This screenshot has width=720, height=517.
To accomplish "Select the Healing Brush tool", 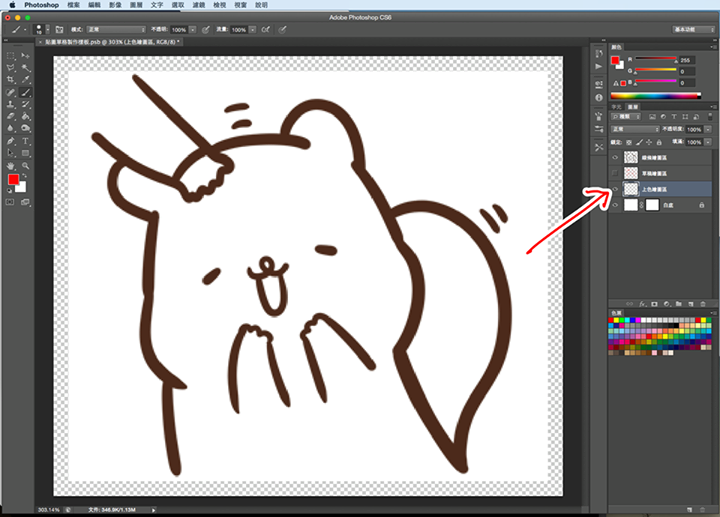I will (11, 92).
